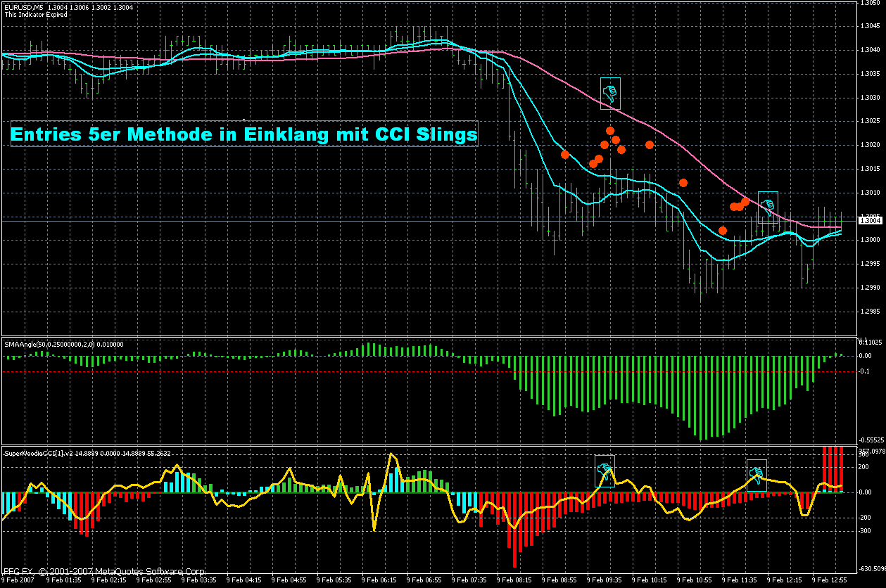Click the 200 level on the CCI scale
The image size is (886, 588).
pyautogui.click(x=865, y=468)
